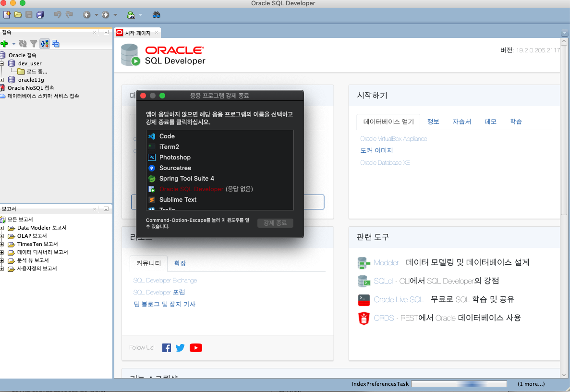Click the Undo arrow toolbar icon
This screenshot has width=570, height=392.
click(58, 15)
